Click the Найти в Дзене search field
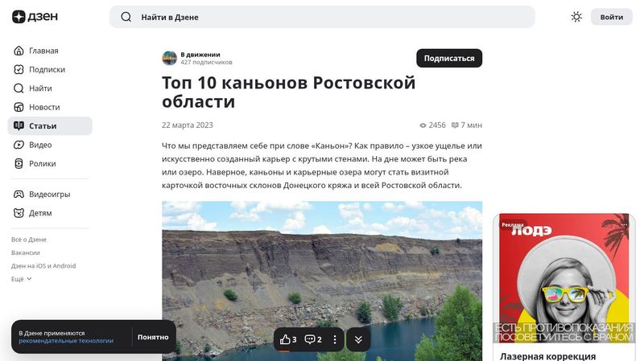Image resolution: width=644 pixels, height=361 pixels. pyautogui.click(x=322, y=17)
